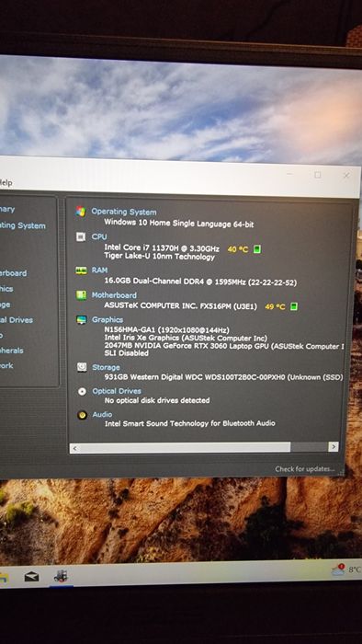The height and width of the screenshot is (644, 362).
Task: Click the Intel Iris Xe Graphics line
Action: 186,338
